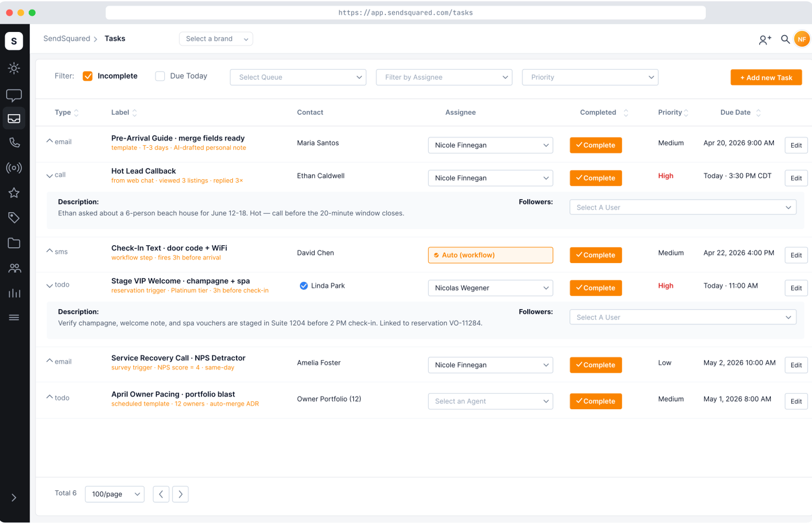
Task: Open the broadcast signal sidebar icon
Action: [x=14, y=168]
